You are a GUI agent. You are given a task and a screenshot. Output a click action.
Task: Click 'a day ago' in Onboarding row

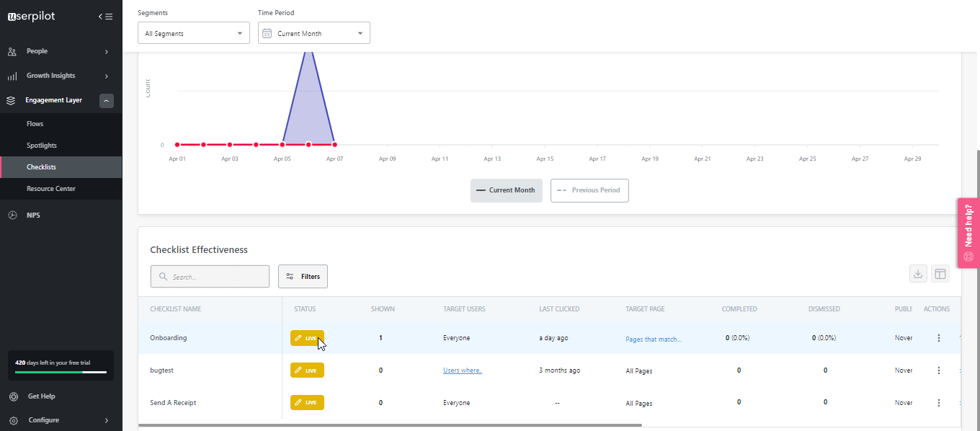(553, 338)
